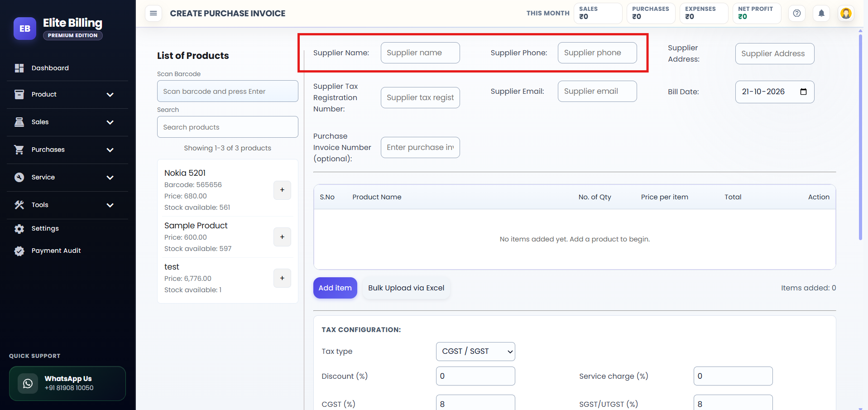Click the Product box icon
Screen dimensions: 868x410
(19, 94)
